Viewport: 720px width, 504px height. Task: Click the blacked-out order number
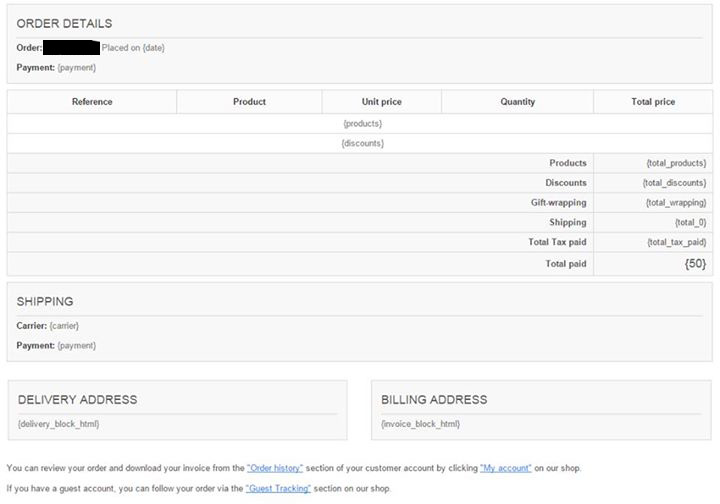coord(71,47)
